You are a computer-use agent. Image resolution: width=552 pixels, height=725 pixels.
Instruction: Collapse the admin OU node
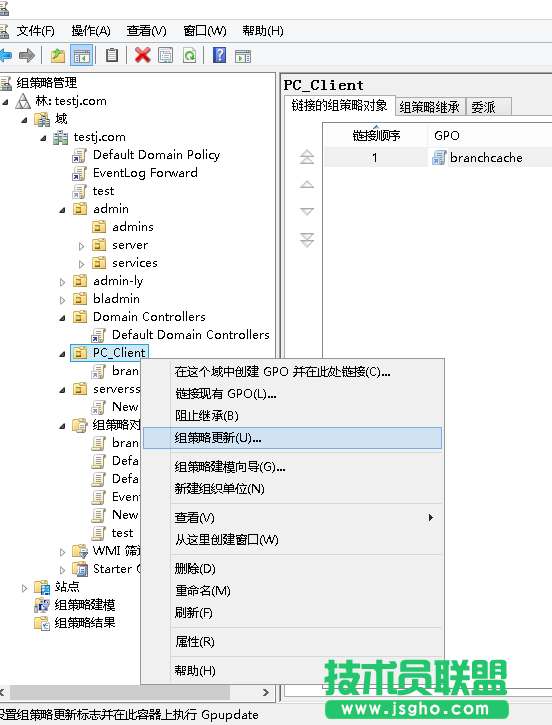point(62,210)
